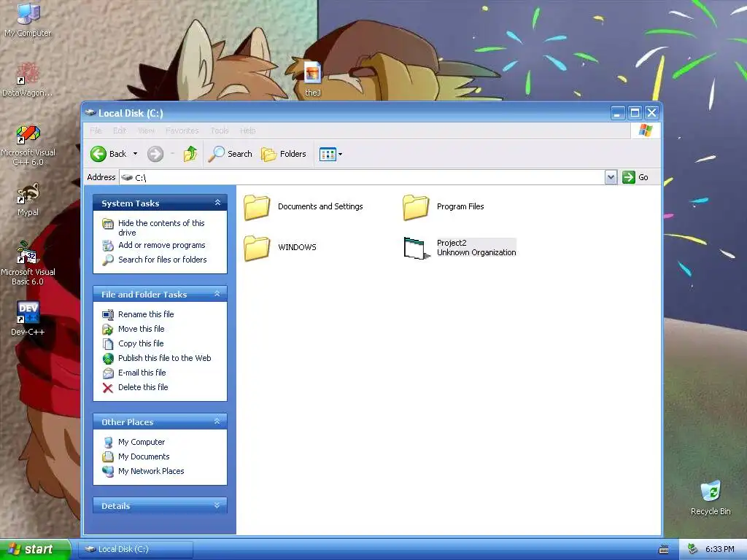Go to My Documents in Other Places
This screenshot has height=560, width=747.
144,456
